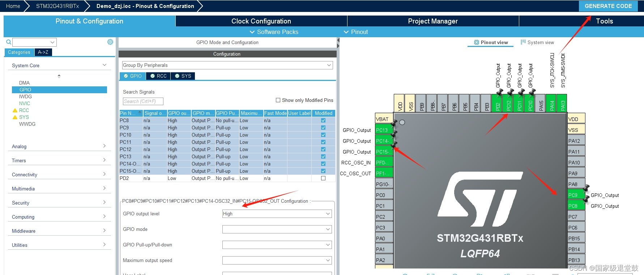The height and width of the screenshot is (275, 644).
Task: Toggle Modified checkbox for PD2 row
Action: [x=323, y=178]
